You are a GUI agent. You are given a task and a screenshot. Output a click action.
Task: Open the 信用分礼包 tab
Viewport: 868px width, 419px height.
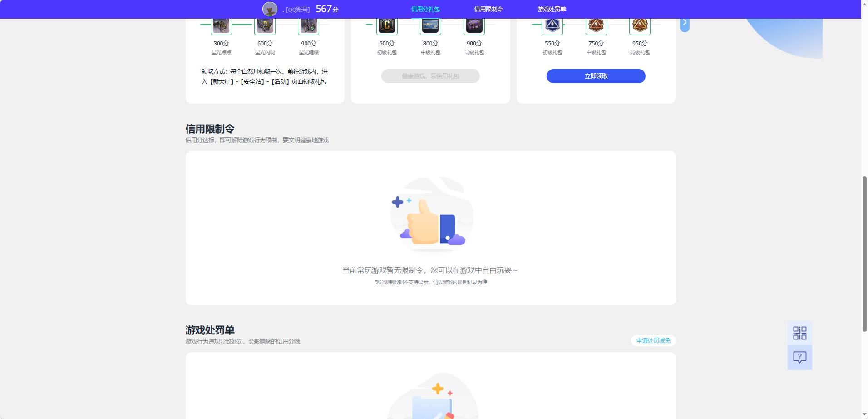(x=425, y=9)
